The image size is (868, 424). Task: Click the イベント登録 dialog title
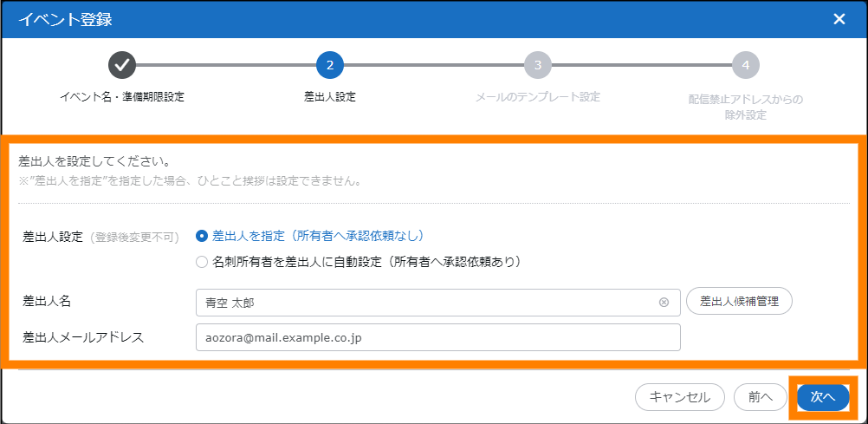pyautogui.click(x=65, y=19)
